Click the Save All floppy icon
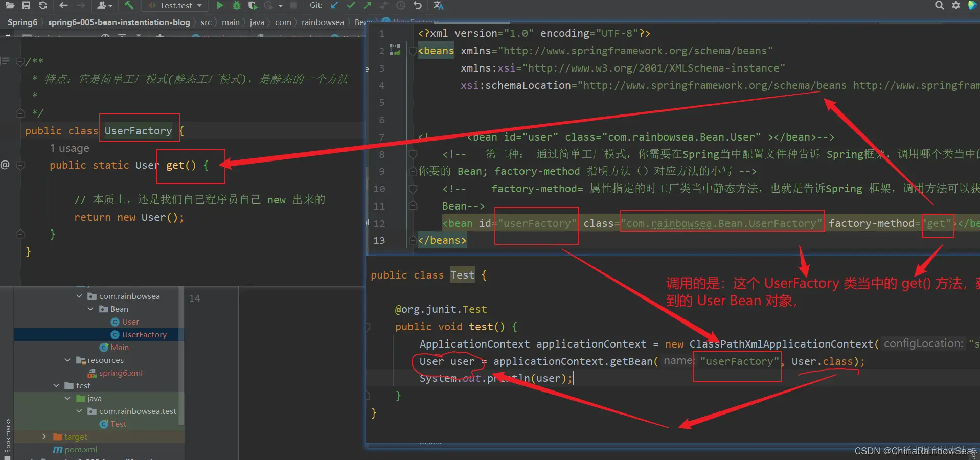980x460 pixels. coord(26,5)
